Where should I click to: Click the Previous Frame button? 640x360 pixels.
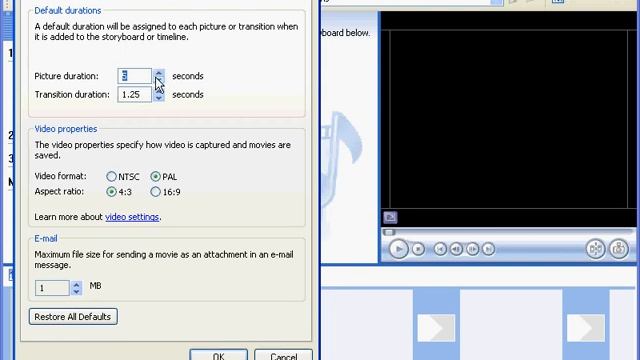(456, 249)
